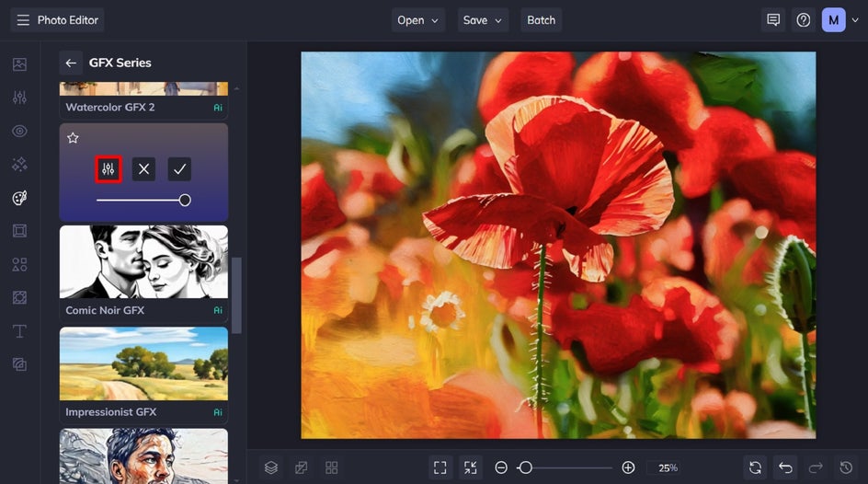
Task: Zoom in with plus button
Action: coord(628,468)
